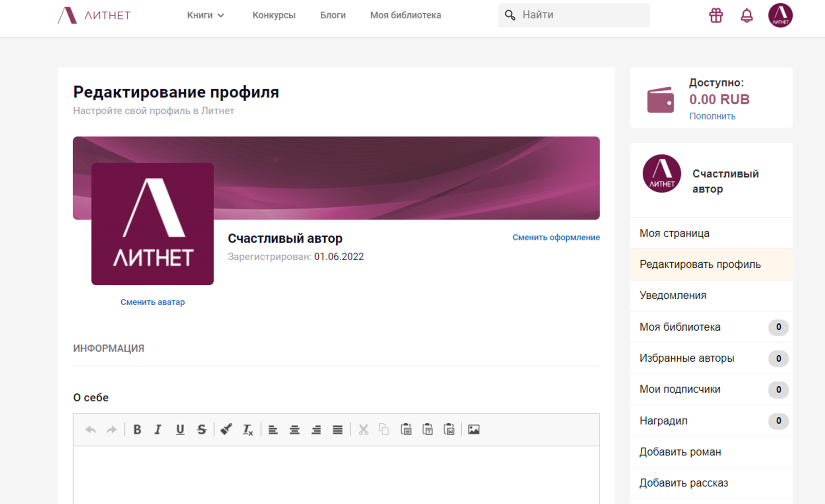
Task: Open the gift box icon
Action: tap(716, 15)
